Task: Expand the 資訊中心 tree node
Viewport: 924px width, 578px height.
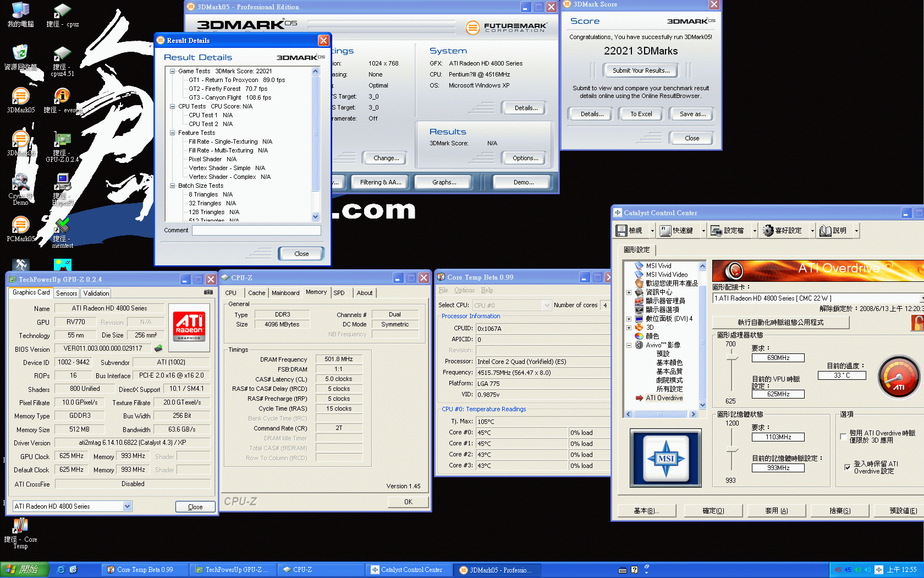Action: pos(629,292)
